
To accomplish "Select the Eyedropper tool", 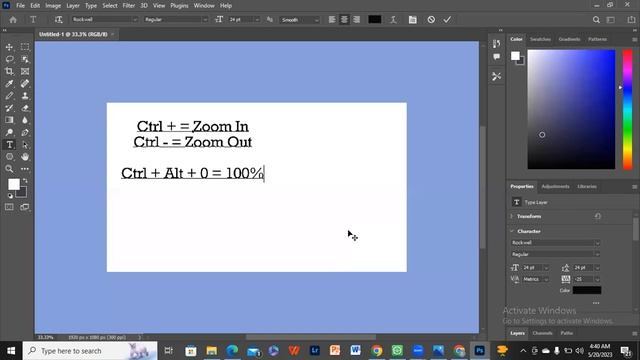I will coord(9,84).
